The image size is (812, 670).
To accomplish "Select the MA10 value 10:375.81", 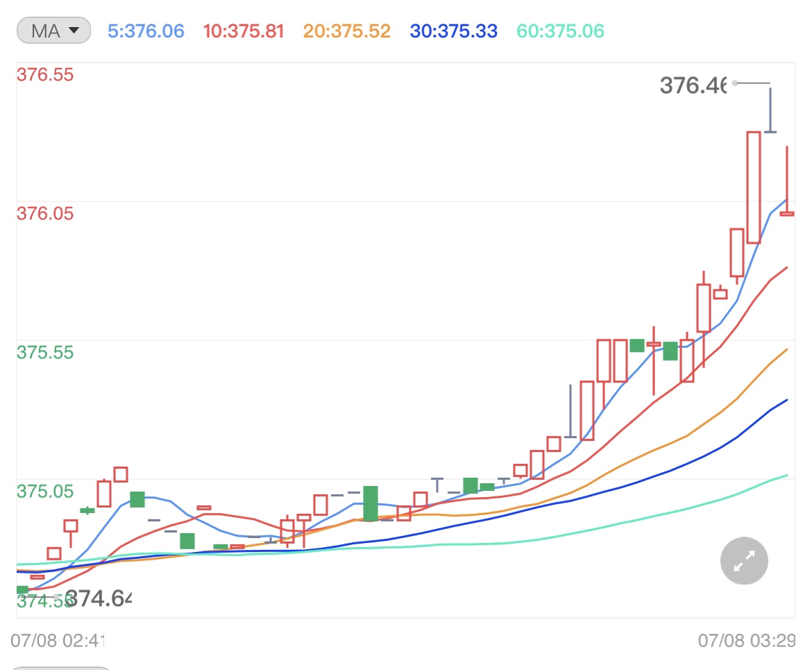I will pyautogui.click(x=244, y=31).
